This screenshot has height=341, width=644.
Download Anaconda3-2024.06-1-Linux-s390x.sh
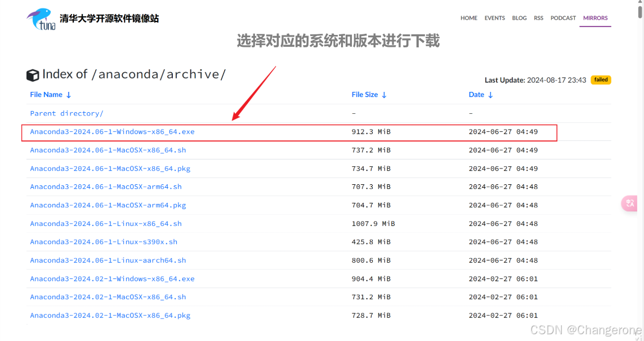(x=104, y=242)
